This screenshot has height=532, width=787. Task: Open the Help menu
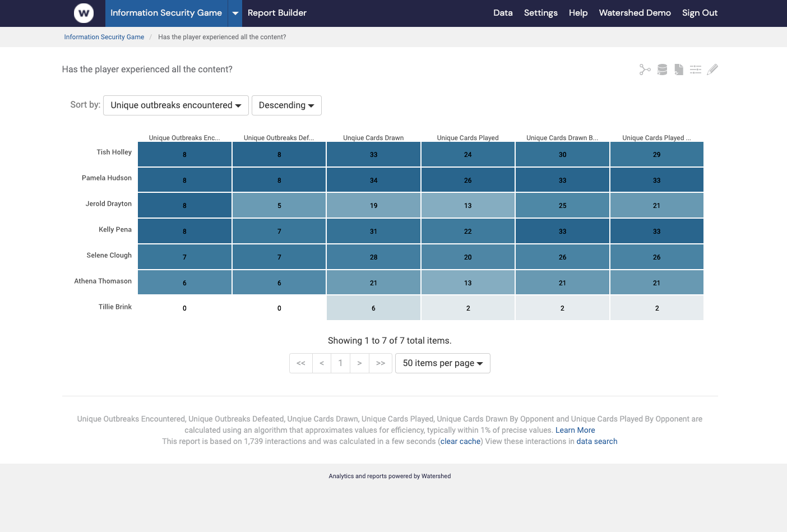578,13
